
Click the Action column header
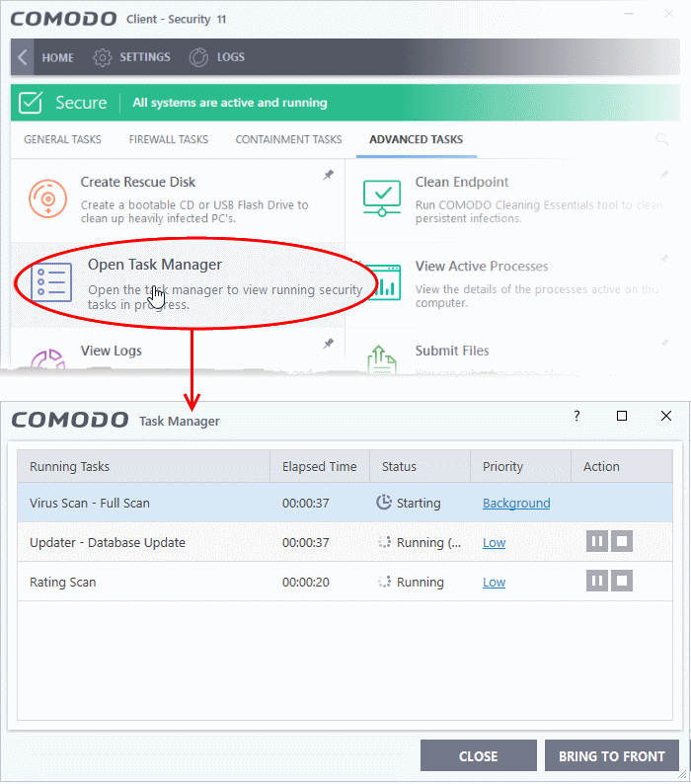pyautogui.click(x=622, y=466)
